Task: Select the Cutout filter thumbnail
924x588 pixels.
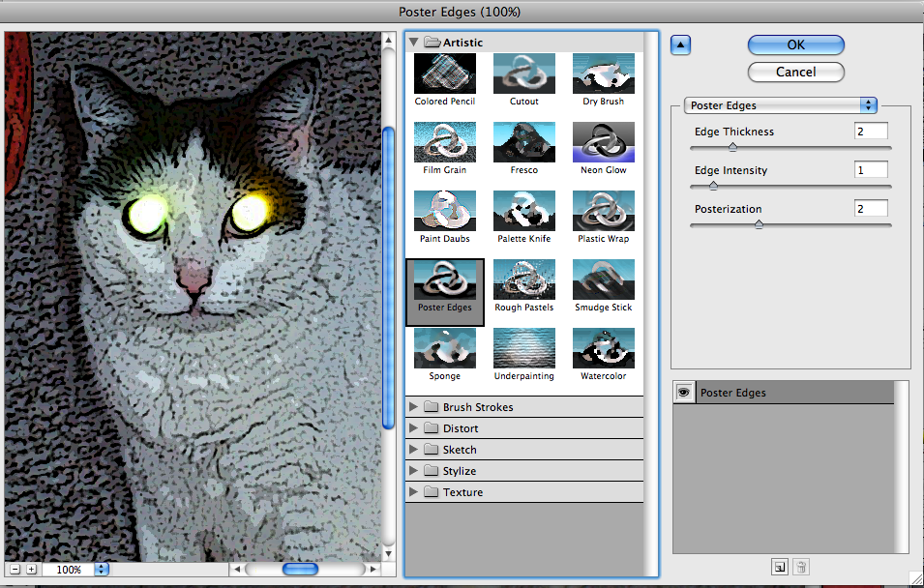Action: [x=523, y=73]
